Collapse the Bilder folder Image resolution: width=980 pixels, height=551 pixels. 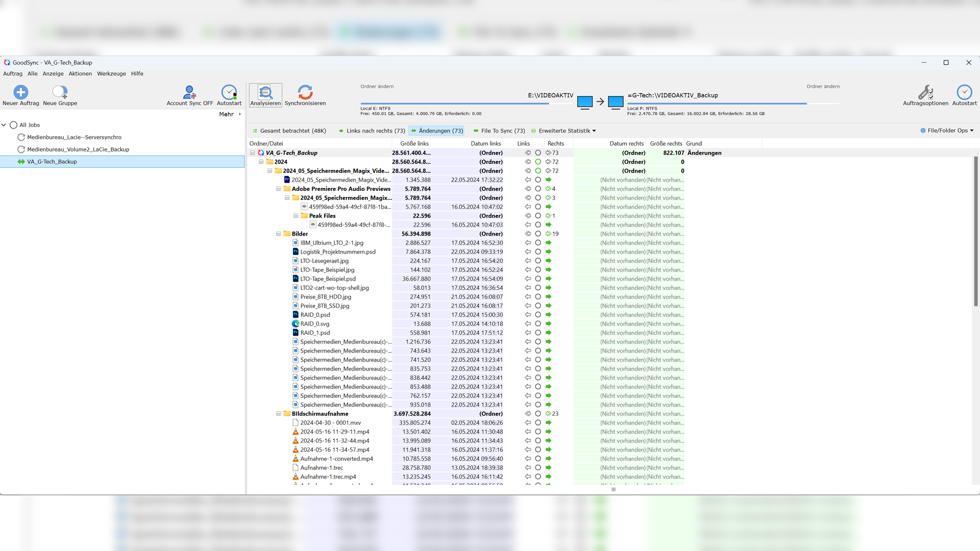(279, 234)
